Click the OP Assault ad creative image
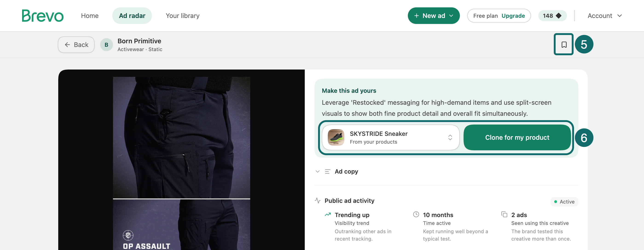 click(x=182, y=163)
